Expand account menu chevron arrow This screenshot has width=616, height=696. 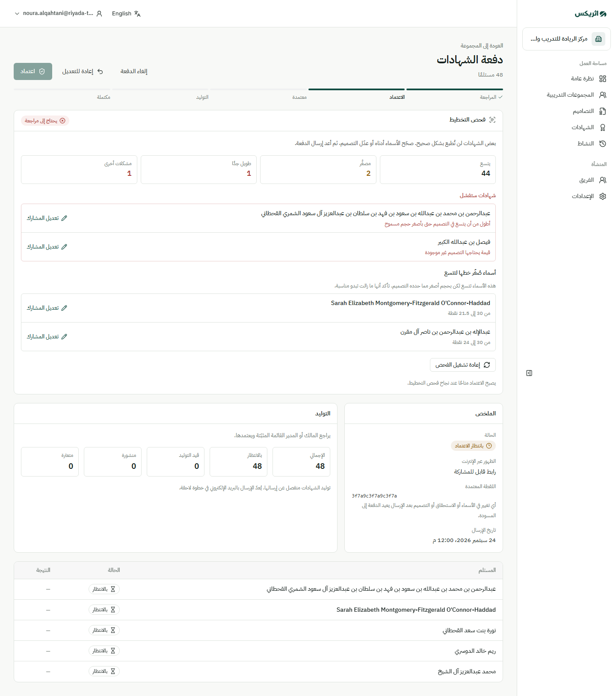[17, 14]
